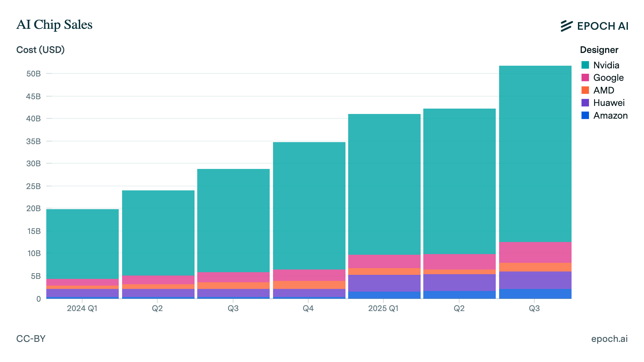The image size is (644, 362).
Task: Click the CC-BY license text
Action: click(31, 339)
